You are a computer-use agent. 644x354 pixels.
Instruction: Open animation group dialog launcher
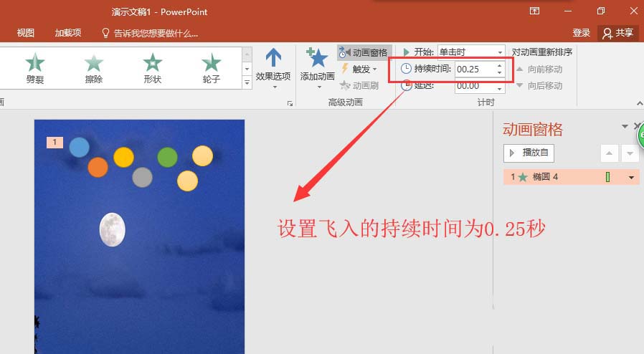[x=290, y=104]
